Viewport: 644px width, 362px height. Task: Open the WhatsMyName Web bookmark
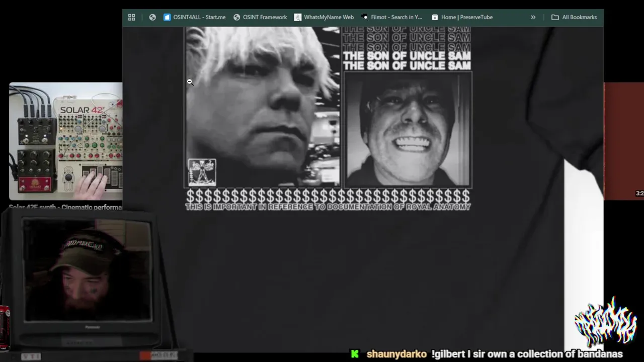(324, 17)
